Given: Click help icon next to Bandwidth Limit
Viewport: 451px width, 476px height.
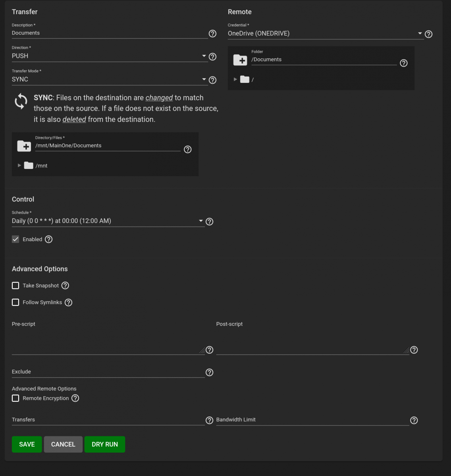Looking at the screenshot, I should point(414,420).
